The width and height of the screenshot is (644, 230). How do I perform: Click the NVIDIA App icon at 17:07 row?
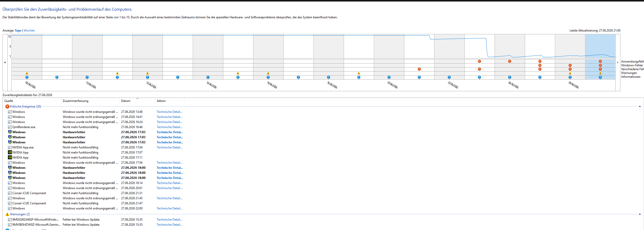click(10, 152)
